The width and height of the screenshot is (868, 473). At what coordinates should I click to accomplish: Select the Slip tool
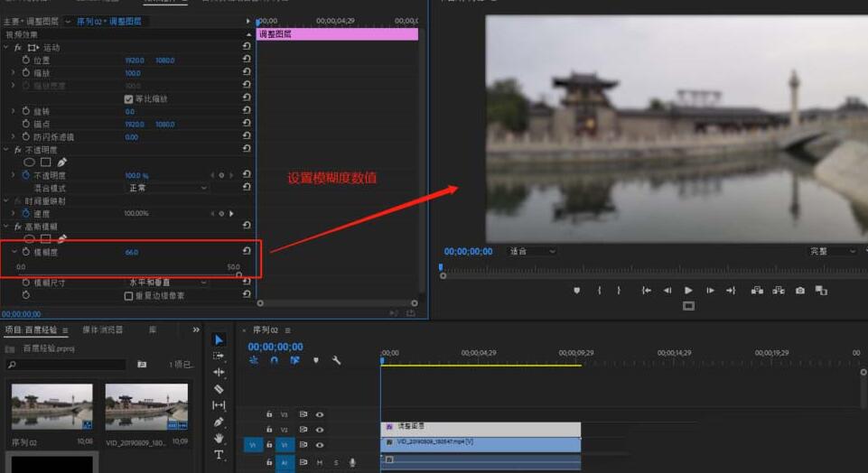pos(219,405)
